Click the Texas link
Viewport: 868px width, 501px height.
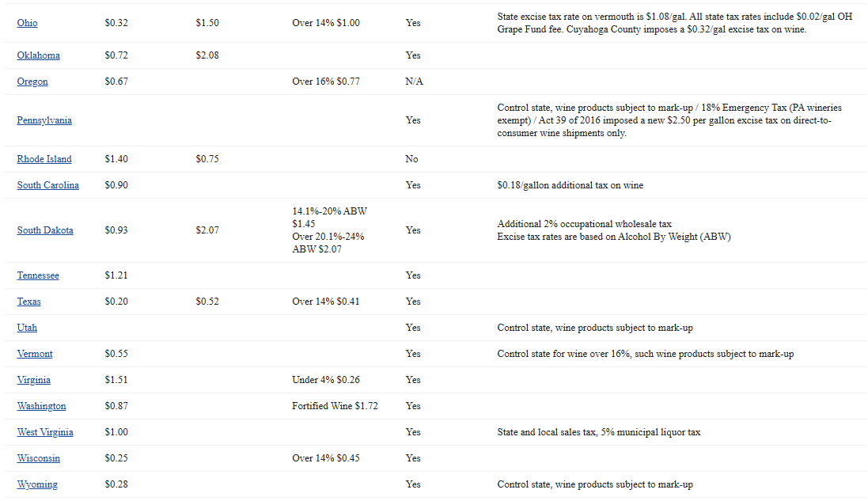pyautogui.click(x=28, y=302)
